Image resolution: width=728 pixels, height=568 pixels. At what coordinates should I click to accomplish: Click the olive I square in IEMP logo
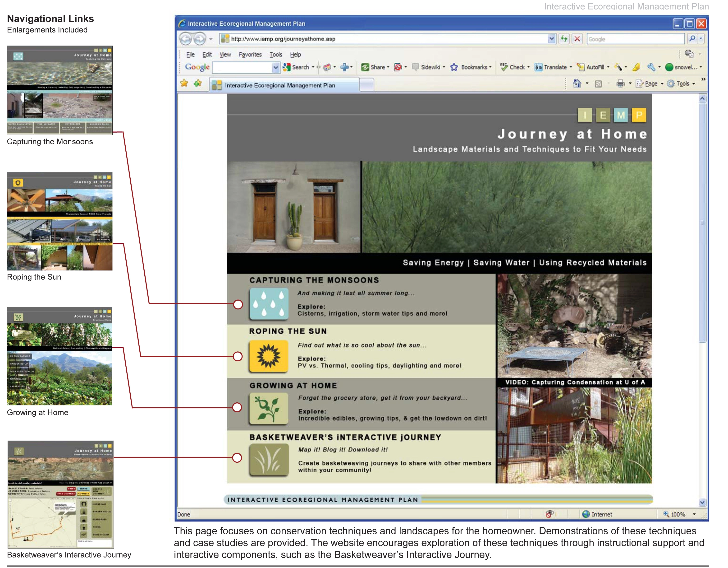(585, 115)
